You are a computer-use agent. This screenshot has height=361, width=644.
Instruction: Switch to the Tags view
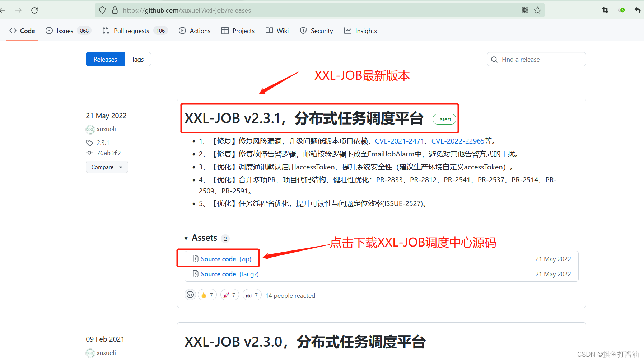click(137, 59)
